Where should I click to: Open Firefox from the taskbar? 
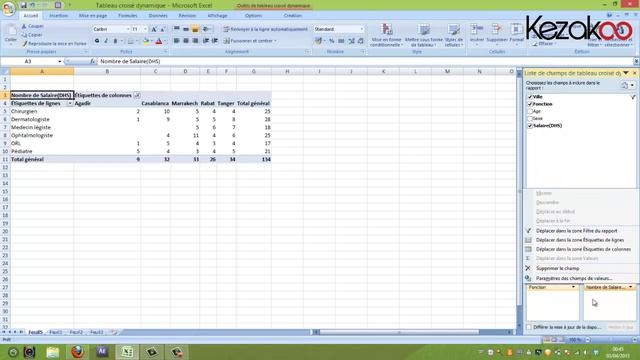[x=78, y=352]
